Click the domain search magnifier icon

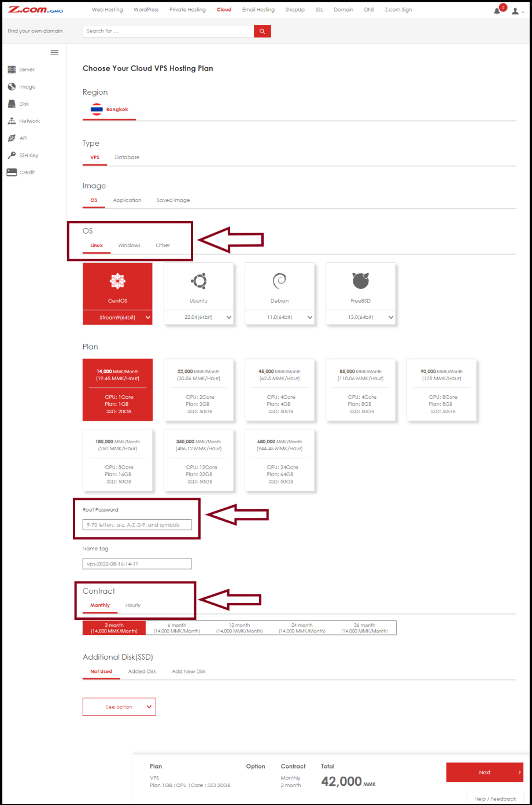[262, 31]
